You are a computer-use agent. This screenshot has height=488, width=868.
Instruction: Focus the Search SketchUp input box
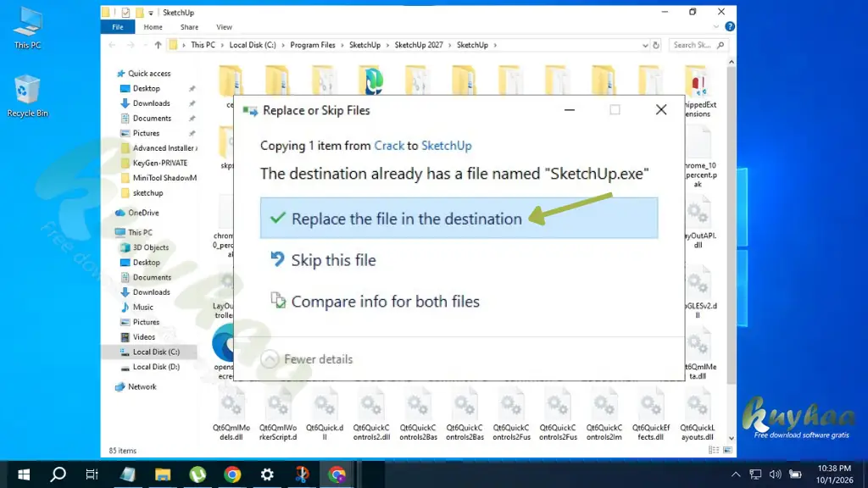(698, 45)
